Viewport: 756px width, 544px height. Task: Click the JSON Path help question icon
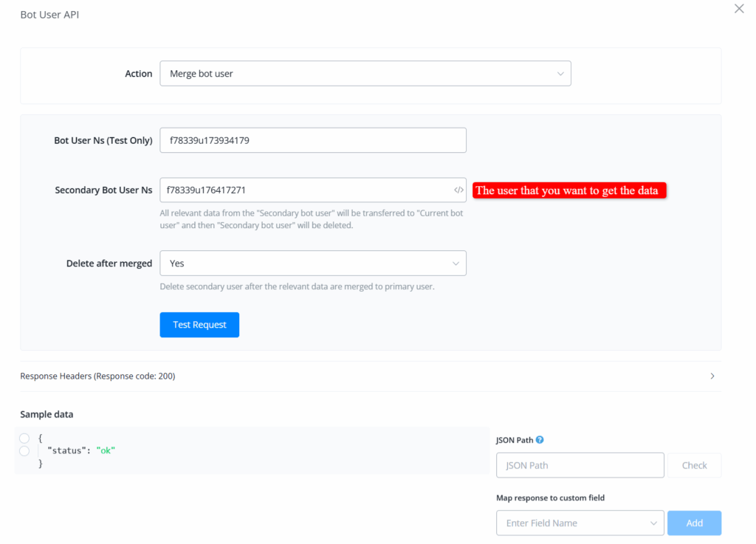pos(540,440)
